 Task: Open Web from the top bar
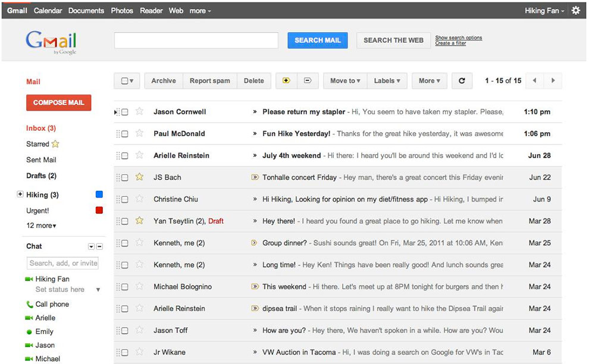[x=176, y=11]
